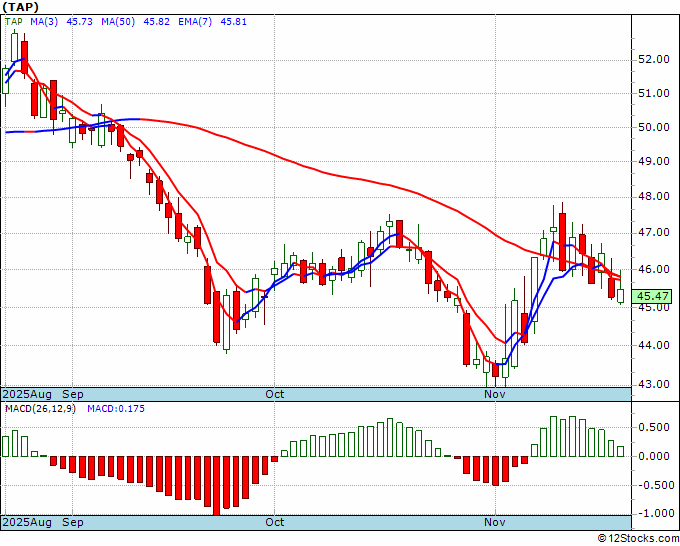Click the last green candlestick near 45.47
This screenshot has width=680, height=546.
tap(621, 296)
